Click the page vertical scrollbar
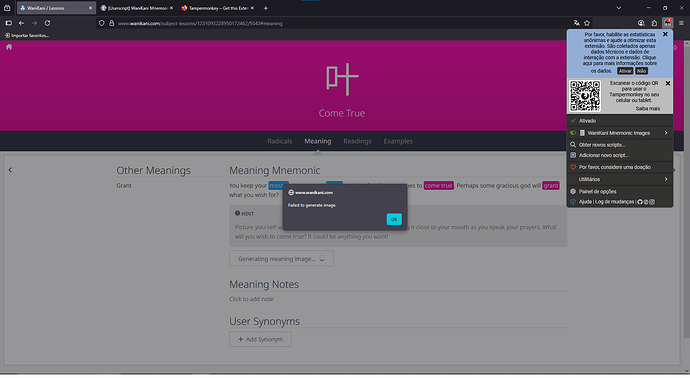Viewport: 690px width, 378px height. pyautogui.click(x=686, y=189)
